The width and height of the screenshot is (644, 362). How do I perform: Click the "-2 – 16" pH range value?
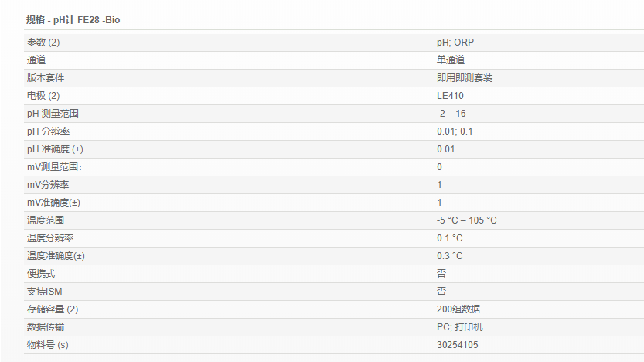click(x=451, y=114)
